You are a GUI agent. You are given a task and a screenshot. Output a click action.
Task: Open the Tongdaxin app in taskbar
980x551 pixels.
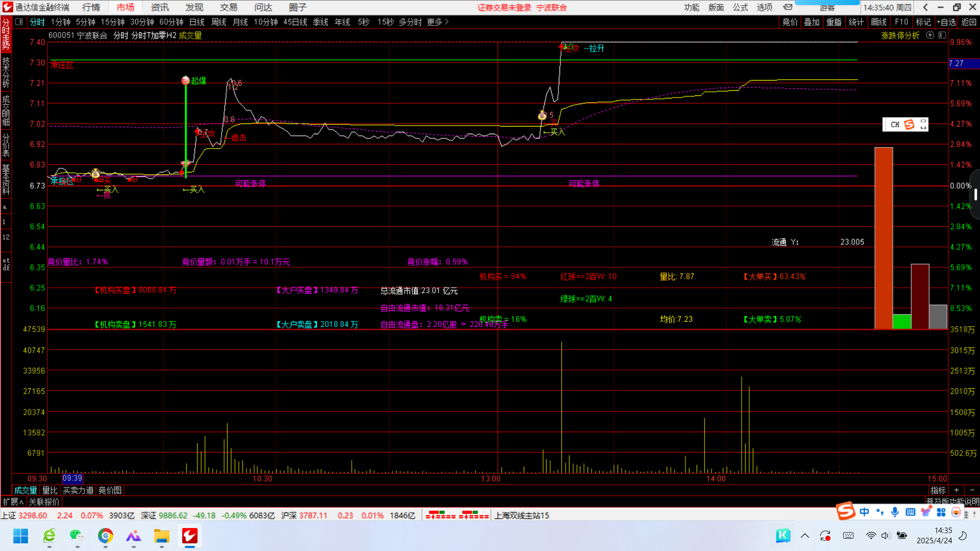[x=189, y=536]
